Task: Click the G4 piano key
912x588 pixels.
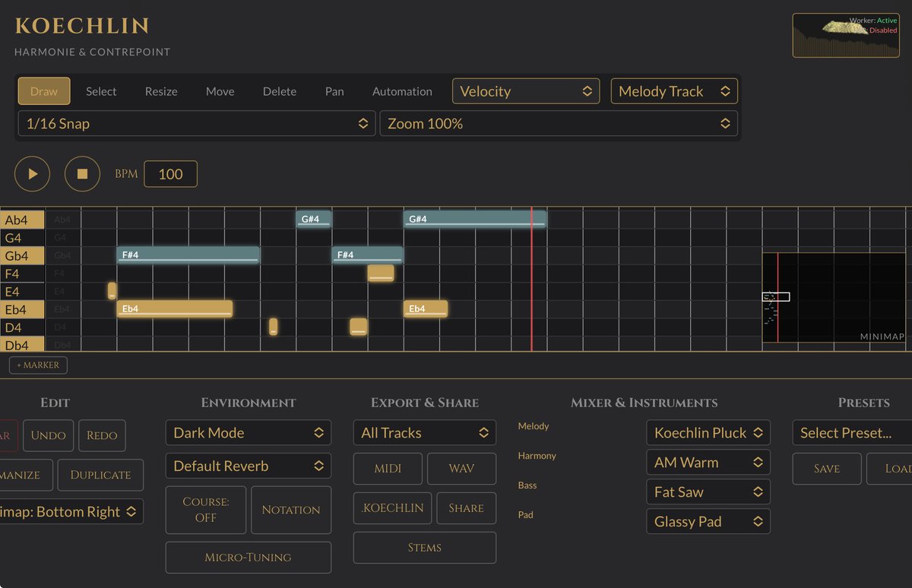Action: click(23, 238)
